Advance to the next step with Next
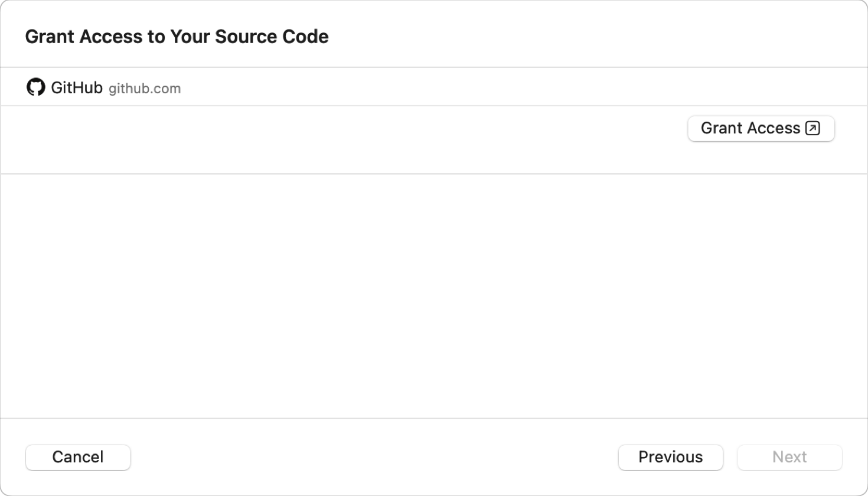Viewport: 868px width, 496px height. coord(789,457)
